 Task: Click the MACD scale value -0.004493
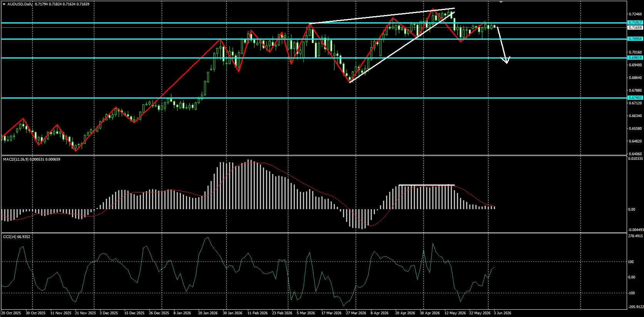[x=635, y=230]
